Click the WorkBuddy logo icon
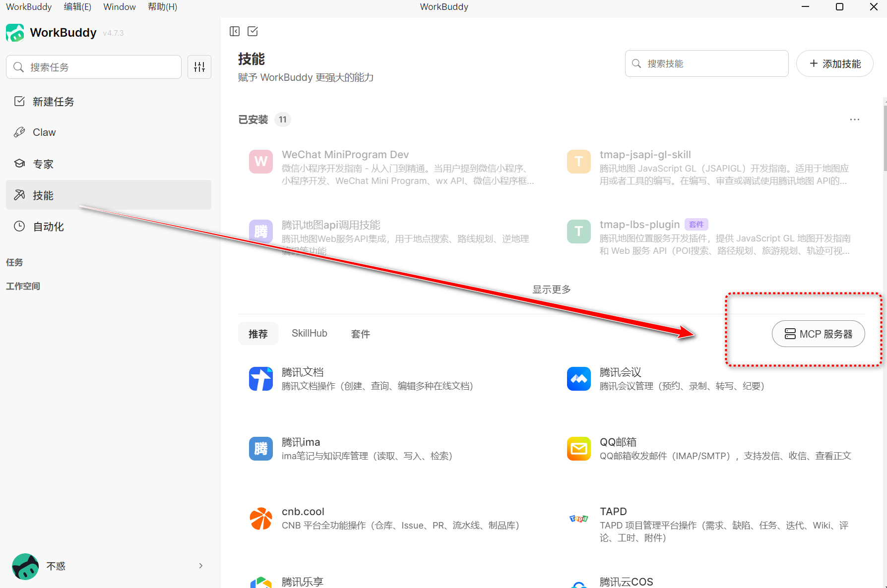 click(x=15, y=33)
